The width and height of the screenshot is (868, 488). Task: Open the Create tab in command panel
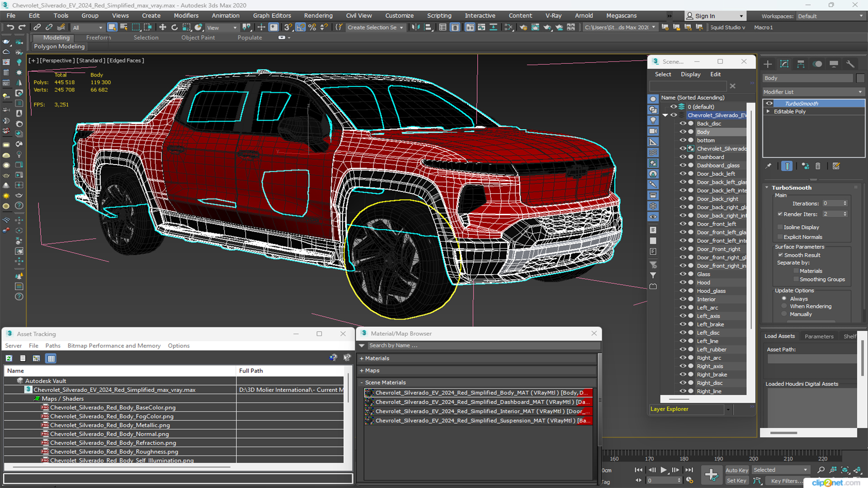pyautogui.click(x=768, y=64)
